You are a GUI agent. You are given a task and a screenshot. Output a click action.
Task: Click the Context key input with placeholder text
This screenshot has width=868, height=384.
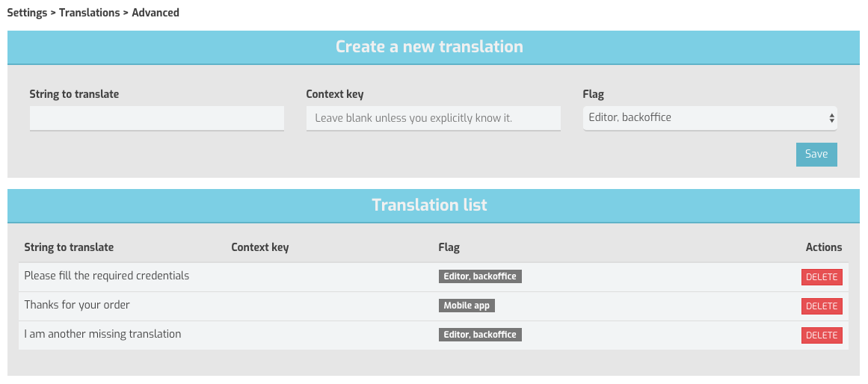click(433, 118)
